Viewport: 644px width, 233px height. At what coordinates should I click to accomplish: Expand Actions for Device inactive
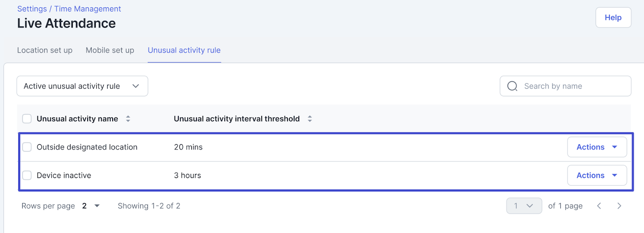[x=597, y=175]
